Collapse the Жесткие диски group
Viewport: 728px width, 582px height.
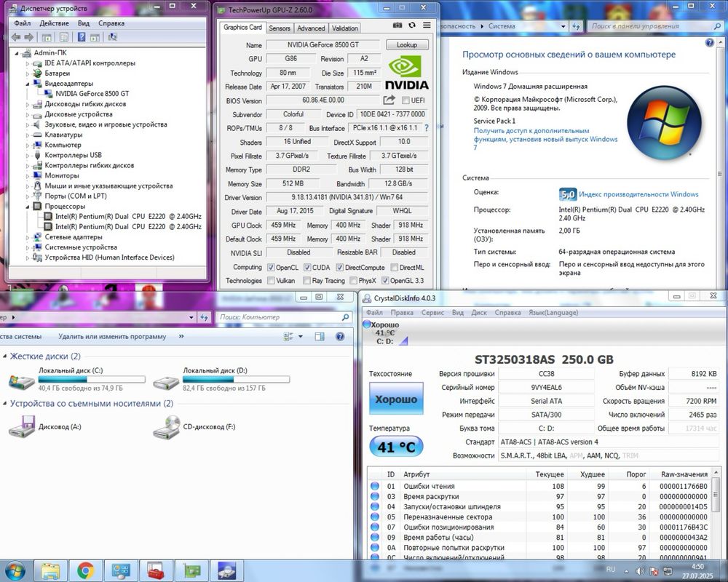(x=5, y=356)
